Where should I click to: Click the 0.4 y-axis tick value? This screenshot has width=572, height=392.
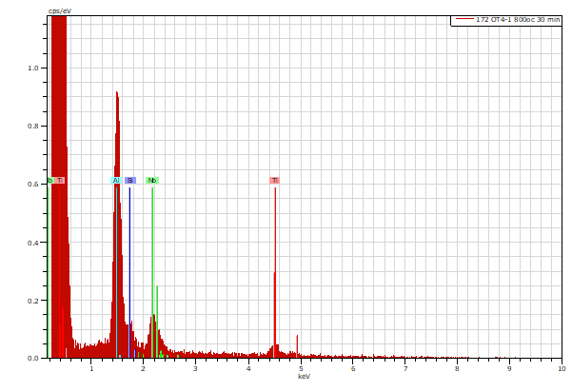[32, 243]
